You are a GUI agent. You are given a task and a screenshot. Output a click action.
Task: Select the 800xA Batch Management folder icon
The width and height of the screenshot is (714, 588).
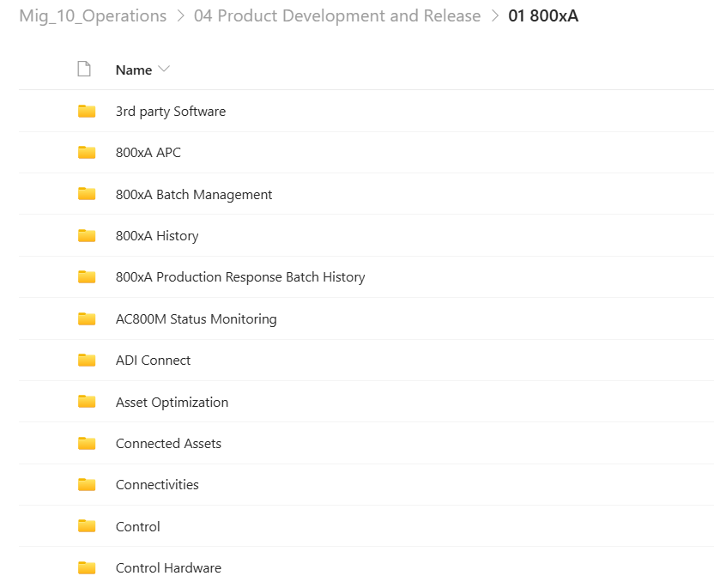click(87, 194)
